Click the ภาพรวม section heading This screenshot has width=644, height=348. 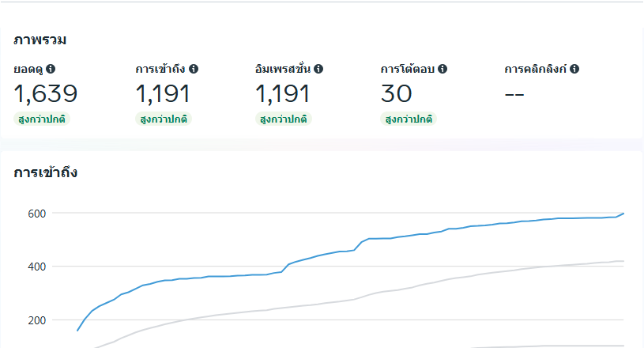tap(40, 40)
